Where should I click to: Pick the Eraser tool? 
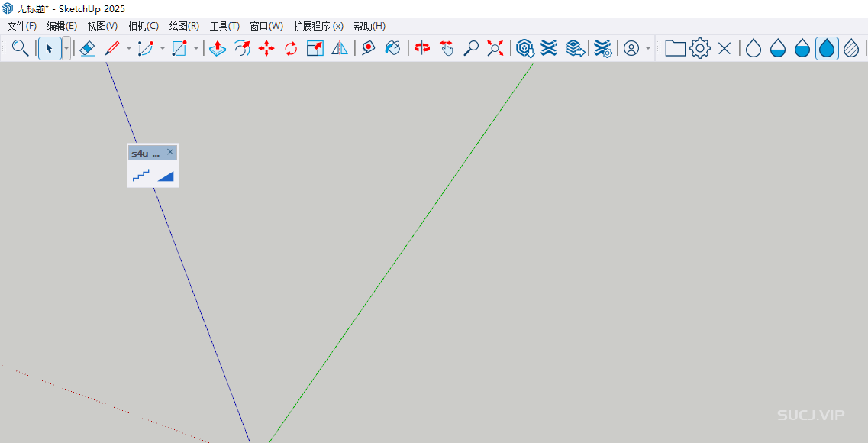(x=88, y=48)
